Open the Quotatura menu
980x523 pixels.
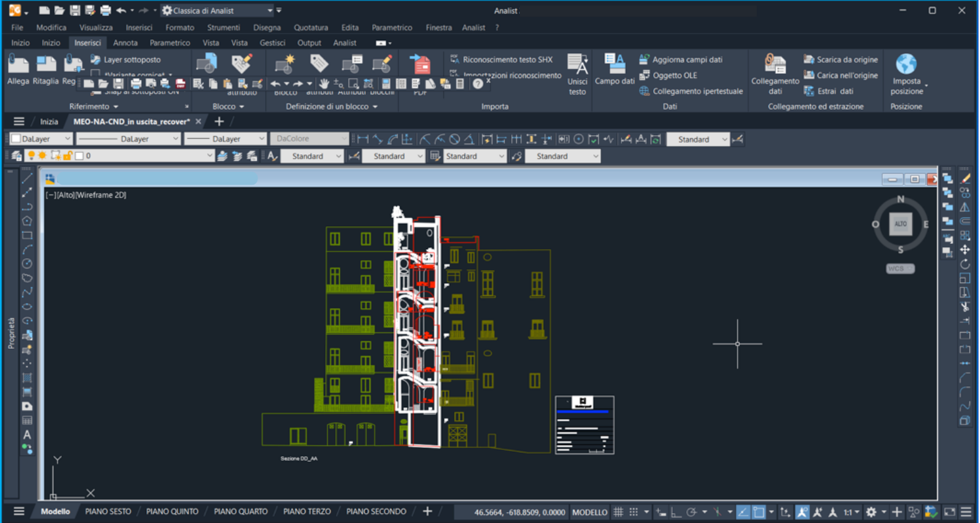pyautogui.click(x=311, y=27)
